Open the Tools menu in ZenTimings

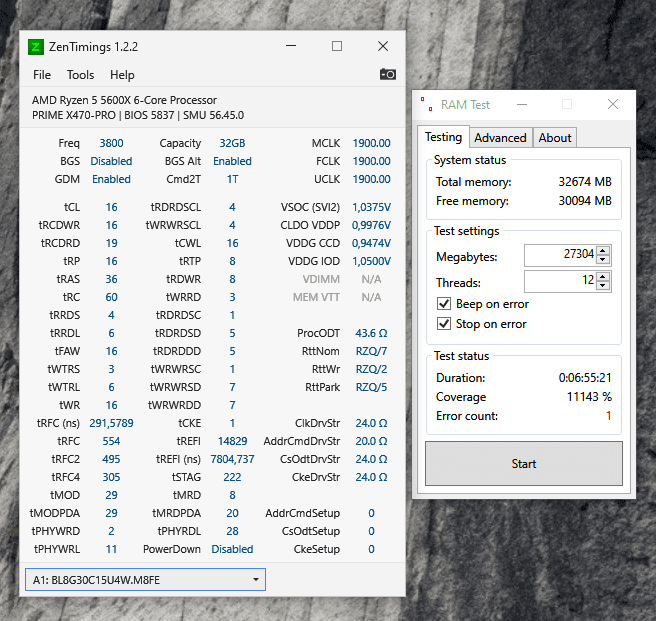[x=80, y=75]
